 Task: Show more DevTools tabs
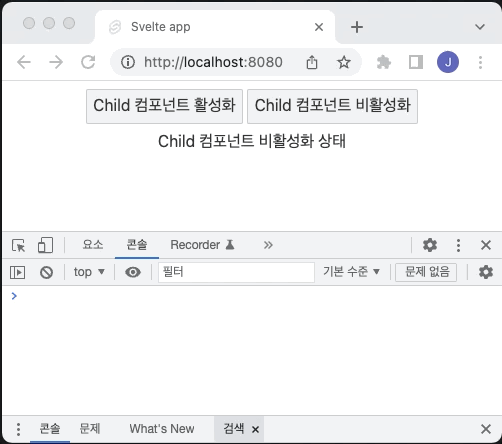tap(268, 245)
